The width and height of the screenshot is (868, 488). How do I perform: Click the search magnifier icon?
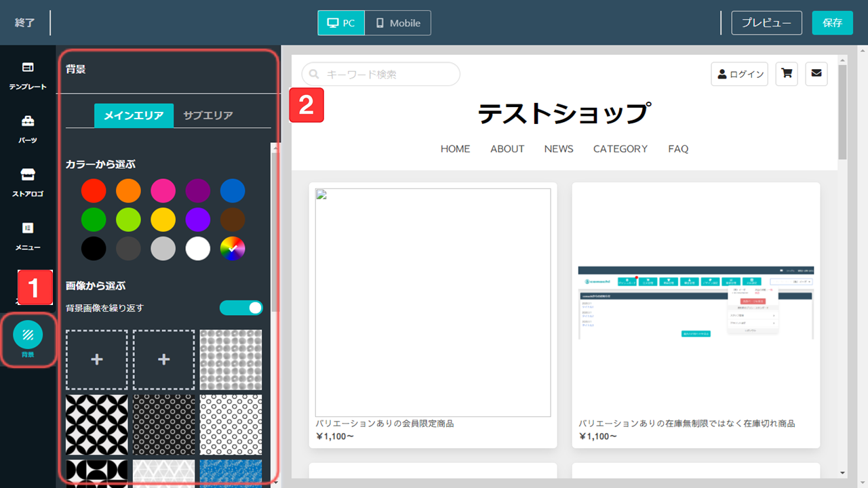tap(314, 75)
